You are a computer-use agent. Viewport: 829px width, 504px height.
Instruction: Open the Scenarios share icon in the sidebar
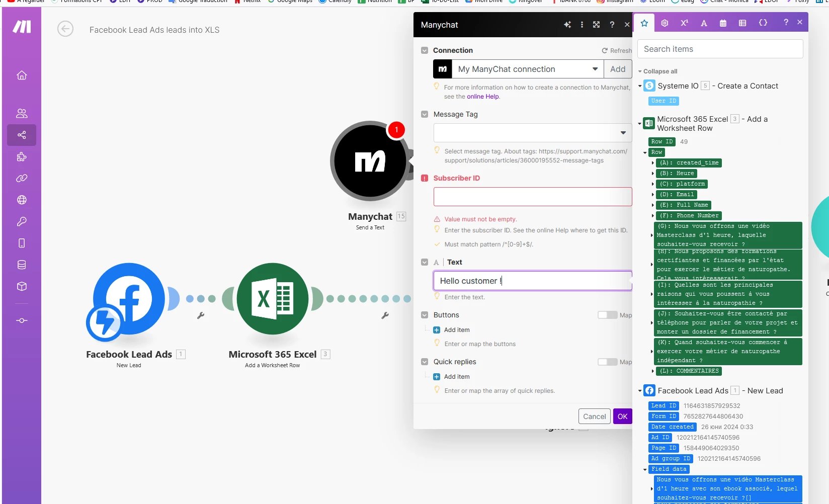[22, 135]
